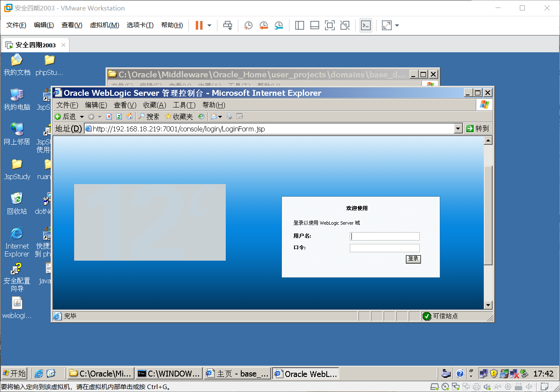Switch to C:\Oracle\Mi... taskbar item

tap(101, 374)
